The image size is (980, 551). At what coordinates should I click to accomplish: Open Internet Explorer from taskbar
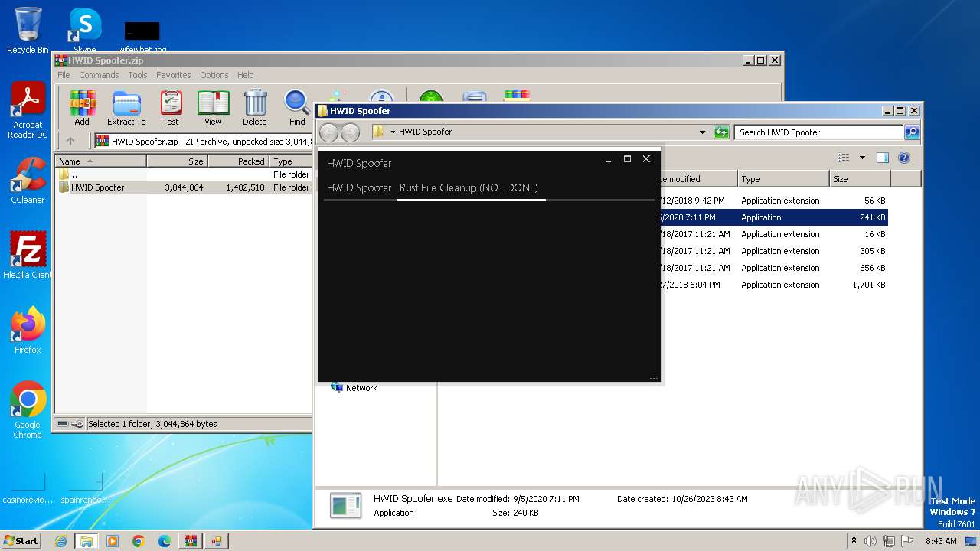60,541
